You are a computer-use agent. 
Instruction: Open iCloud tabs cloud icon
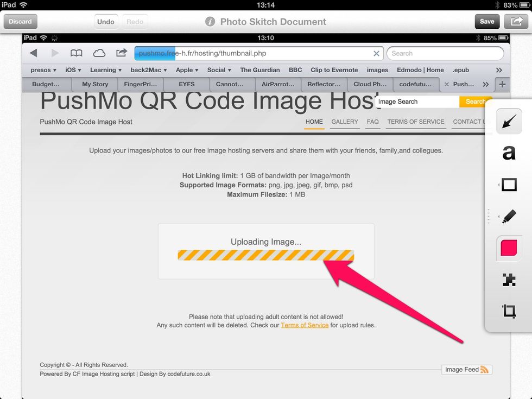(x=99, y=53)
